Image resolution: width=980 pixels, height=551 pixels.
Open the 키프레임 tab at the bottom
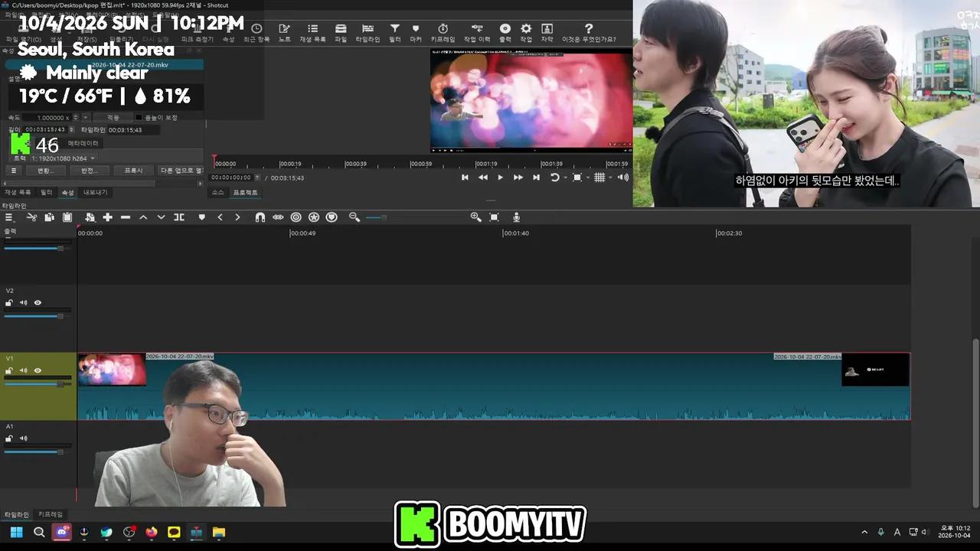coord(51,514)
